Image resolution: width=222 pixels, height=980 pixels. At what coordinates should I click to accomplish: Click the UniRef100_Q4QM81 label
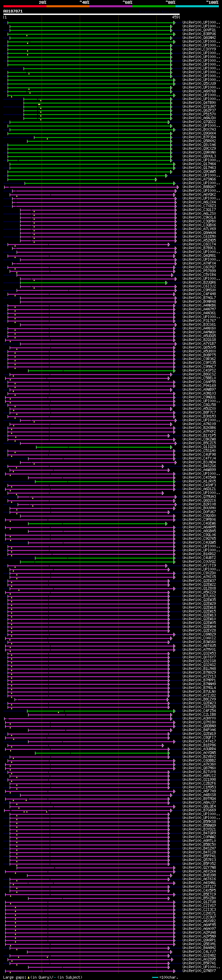199,256
